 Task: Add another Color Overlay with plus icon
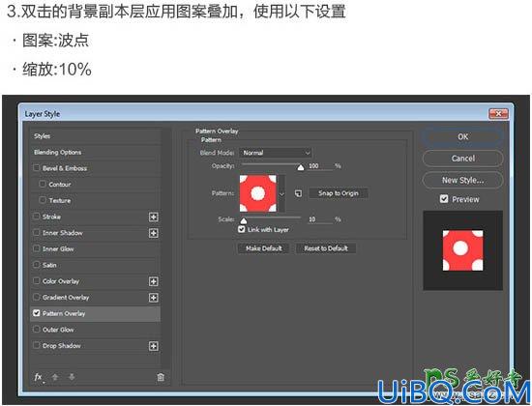tap(154, 281)
